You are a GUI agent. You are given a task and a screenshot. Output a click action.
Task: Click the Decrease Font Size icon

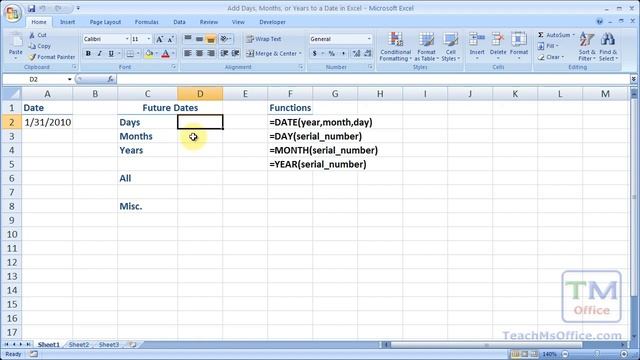(x=171, y=39)
